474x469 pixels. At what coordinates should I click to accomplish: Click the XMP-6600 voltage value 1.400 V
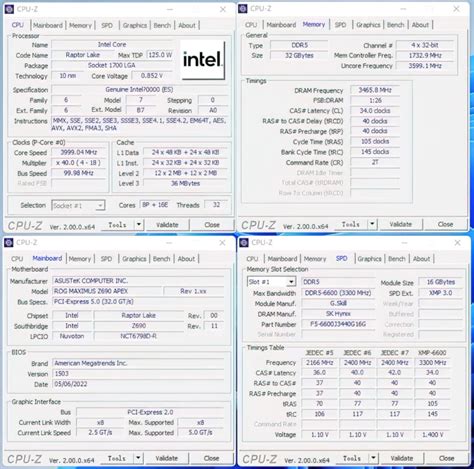pyautogui.click(x=432, y=435)
